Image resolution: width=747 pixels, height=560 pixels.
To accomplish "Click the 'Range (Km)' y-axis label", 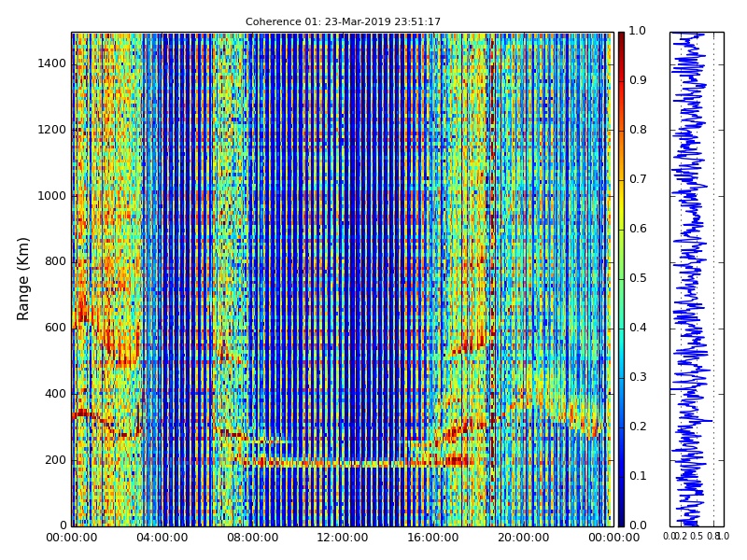I will 23,279.
